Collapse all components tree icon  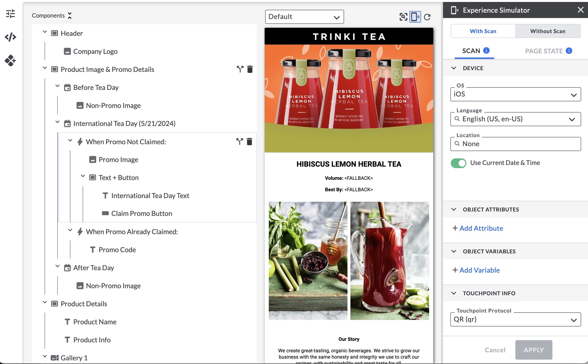pyautogui.click(x=70, y=16)
